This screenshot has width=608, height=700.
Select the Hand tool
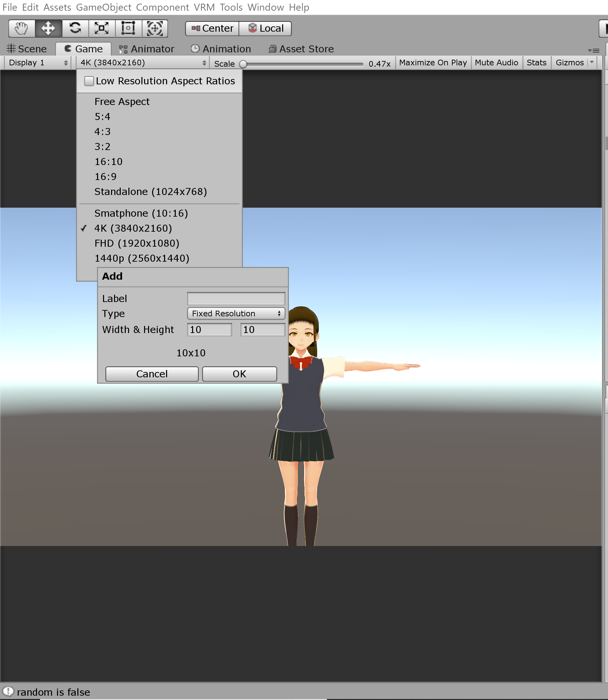(x=21, y=28)
